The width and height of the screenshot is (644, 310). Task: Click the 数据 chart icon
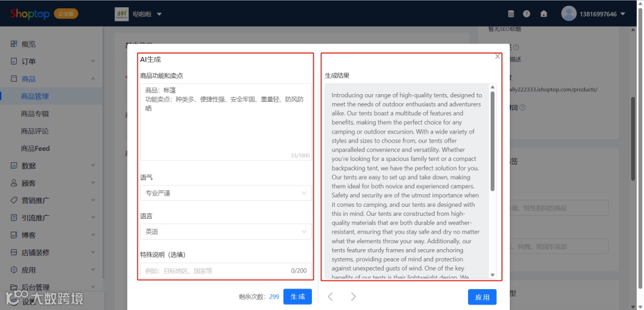pos(14,166)
